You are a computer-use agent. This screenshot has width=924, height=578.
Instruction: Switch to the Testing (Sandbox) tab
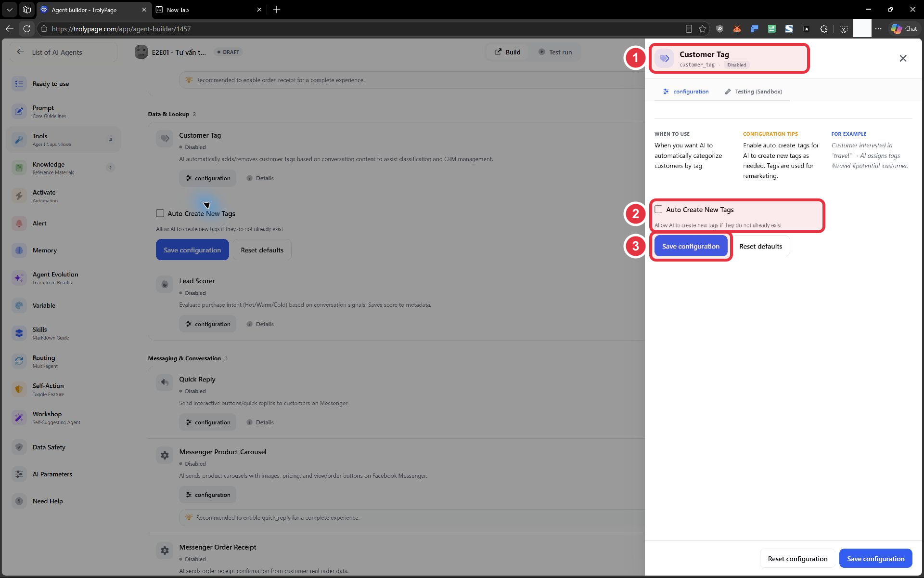tap(753, 92)
